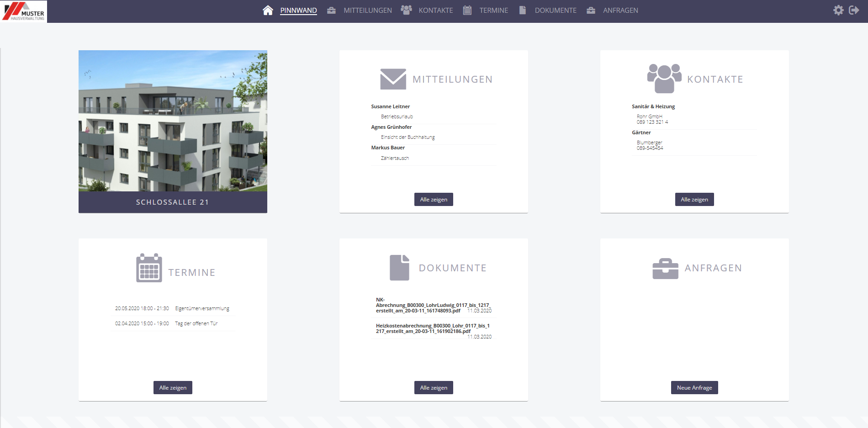Click the logout icon at top right
The image size is (868, 428).
pyautogui.click(x=854, y=9)
